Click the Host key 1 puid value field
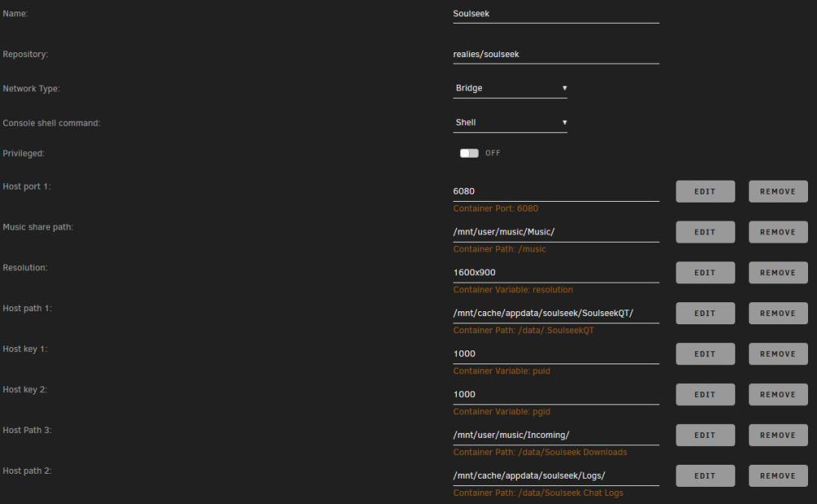 (556, 354)
